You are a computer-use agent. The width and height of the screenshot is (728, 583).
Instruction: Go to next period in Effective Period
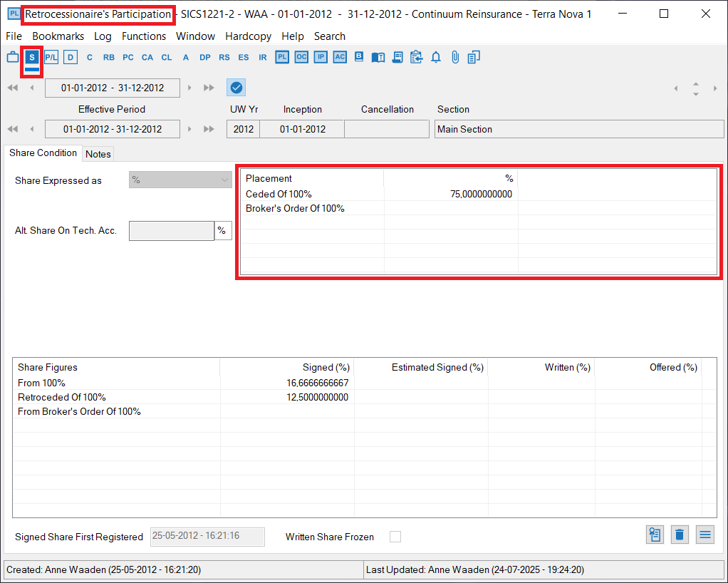click(x=189, y=129)
